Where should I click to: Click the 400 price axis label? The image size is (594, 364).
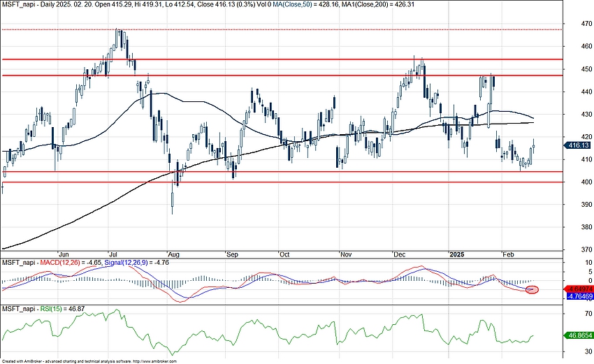click(x=586, y=182)
